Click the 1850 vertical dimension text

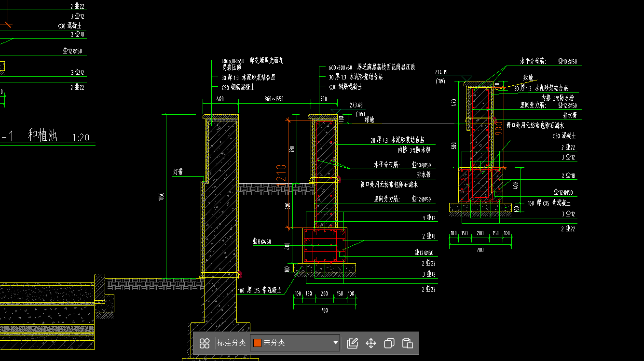[162, 197]
